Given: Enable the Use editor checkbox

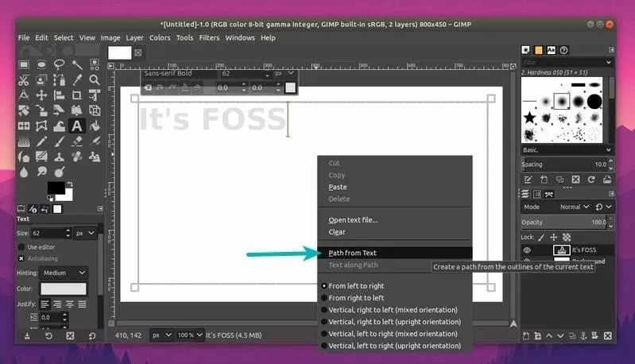Looking at the screenshot, I should tap(21, 247).
